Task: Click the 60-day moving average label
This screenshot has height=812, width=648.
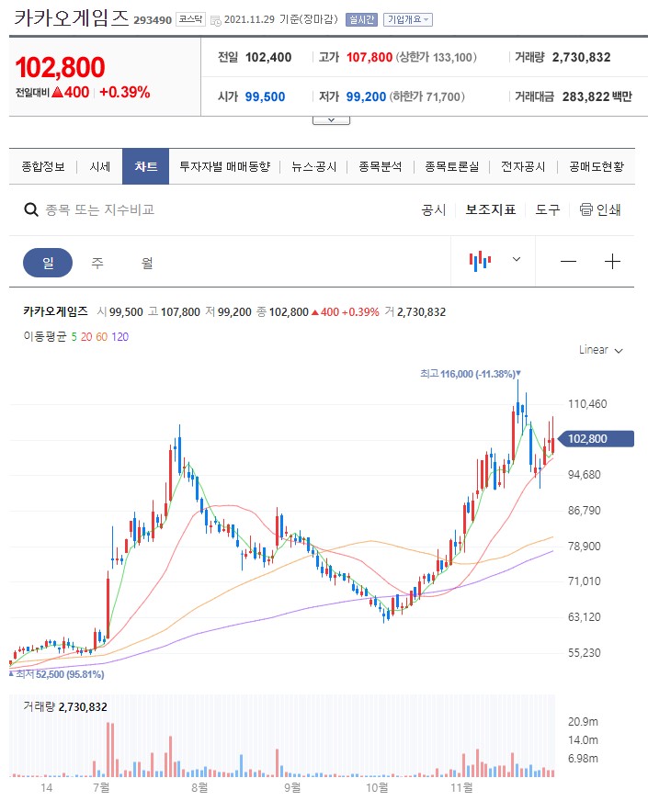Action: point(102,337)
